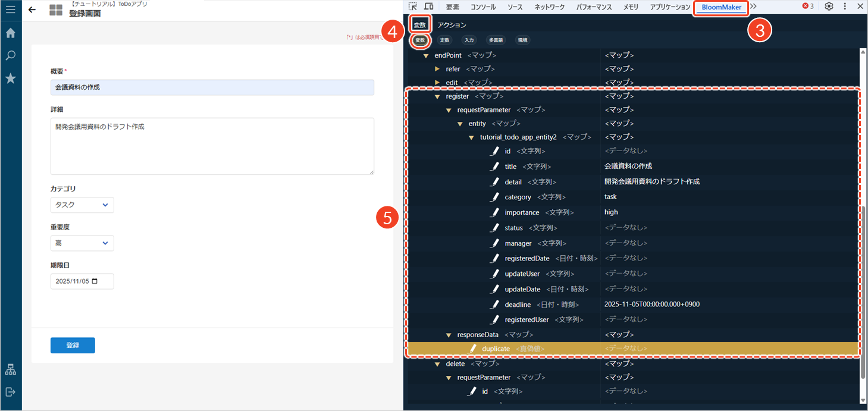
Task: Click the 概要 text input field
Action: click(212, 87)
